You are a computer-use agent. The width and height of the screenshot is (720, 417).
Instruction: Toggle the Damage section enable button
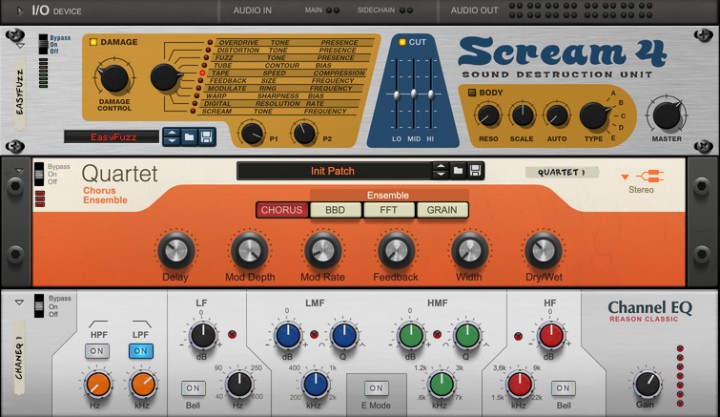(93, 42)
